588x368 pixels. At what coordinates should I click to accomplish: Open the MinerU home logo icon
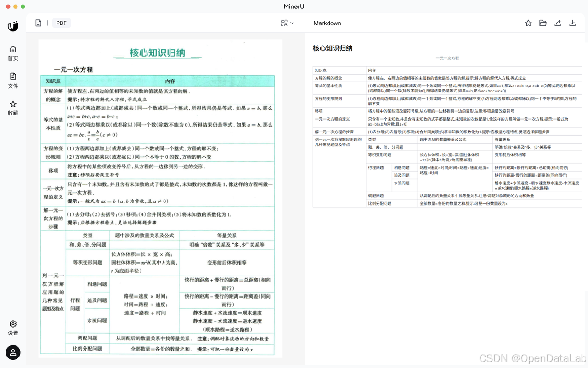pyautogui.click(x=12, y=26)
